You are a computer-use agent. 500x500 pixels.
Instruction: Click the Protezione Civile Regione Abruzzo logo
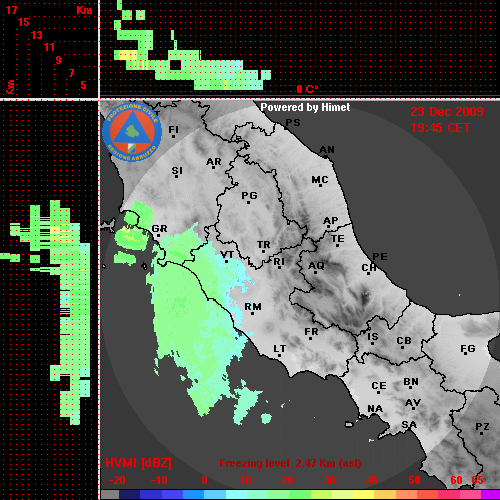132,132
